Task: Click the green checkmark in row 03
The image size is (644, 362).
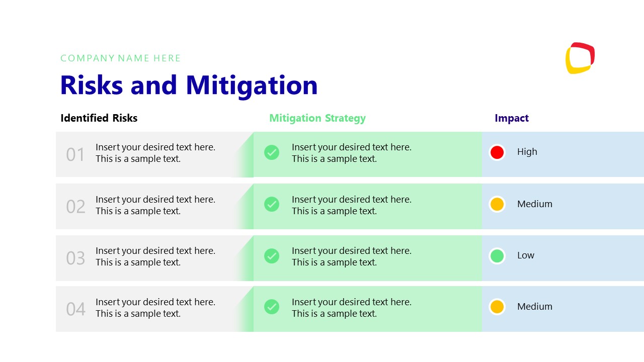Action: 272,255
